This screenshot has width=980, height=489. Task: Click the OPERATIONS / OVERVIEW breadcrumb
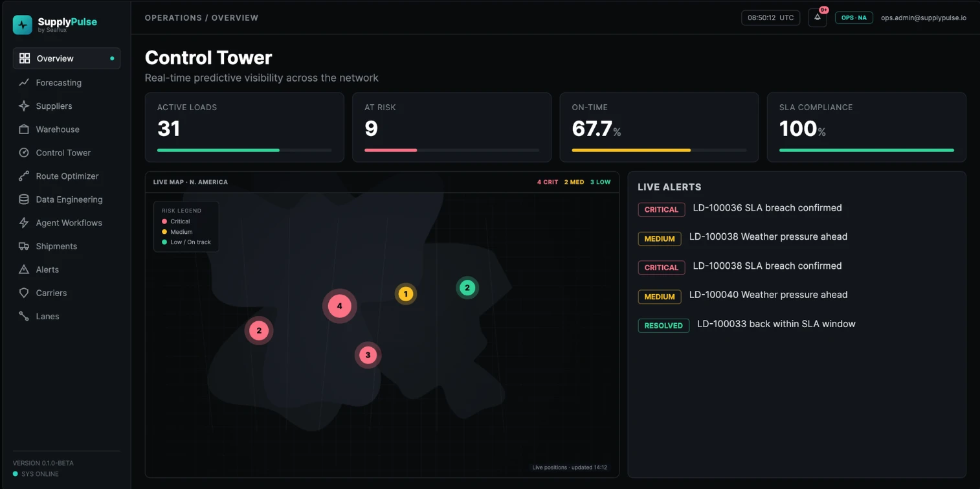click(201, 18)
